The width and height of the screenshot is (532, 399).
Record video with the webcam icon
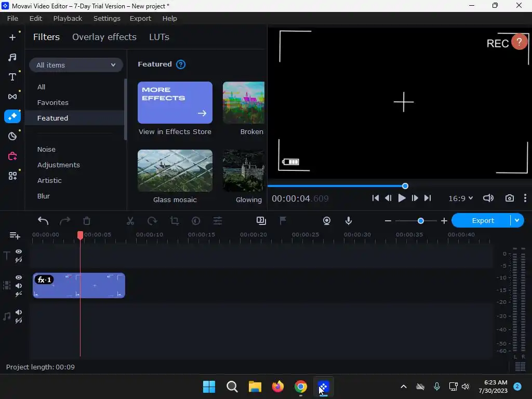pos(327,221)
